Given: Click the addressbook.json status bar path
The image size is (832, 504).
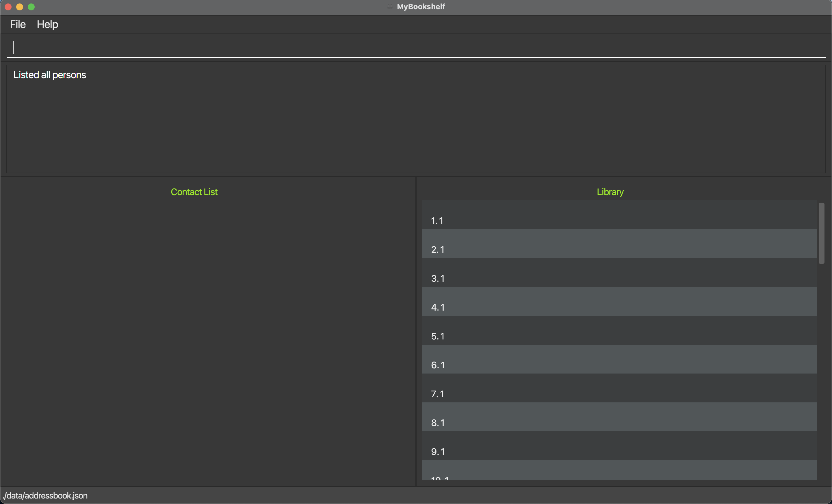Looking at the screenshot, I should point(45,496).
